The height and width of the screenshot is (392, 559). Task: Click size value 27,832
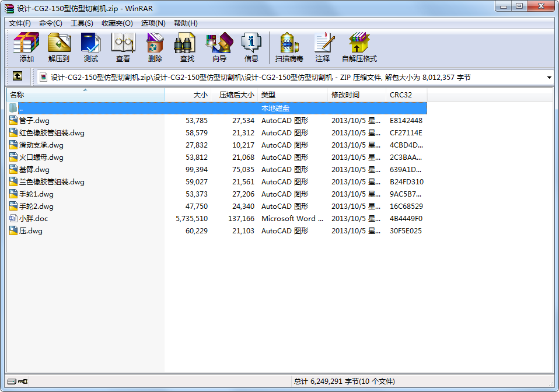point(197,145)
